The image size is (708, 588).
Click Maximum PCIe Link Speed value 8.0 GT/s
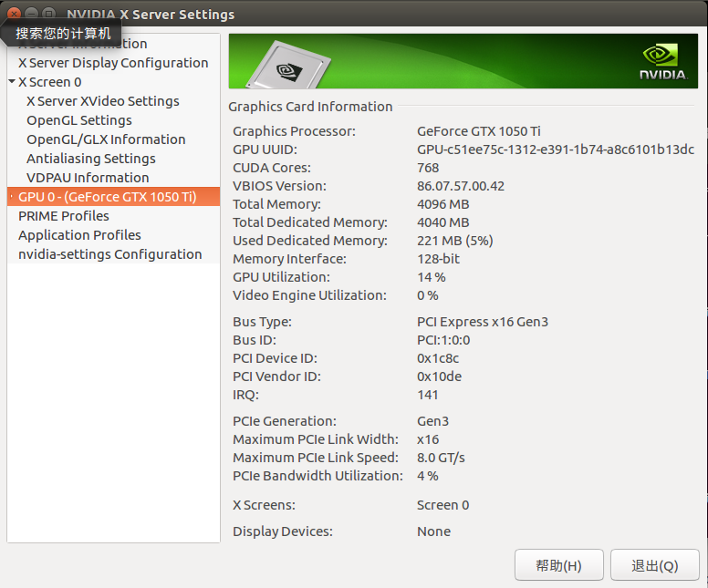click(441, 458)
